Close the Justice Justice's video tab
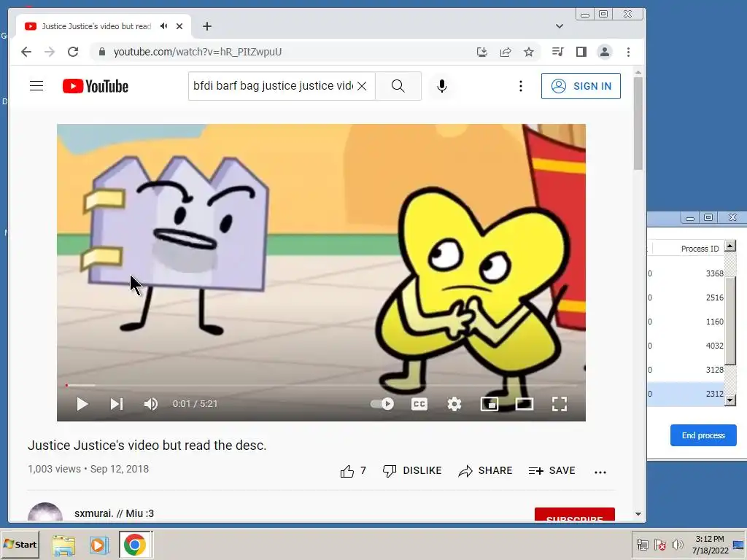Viewport: 747px width, 560px height. point(179,26)
